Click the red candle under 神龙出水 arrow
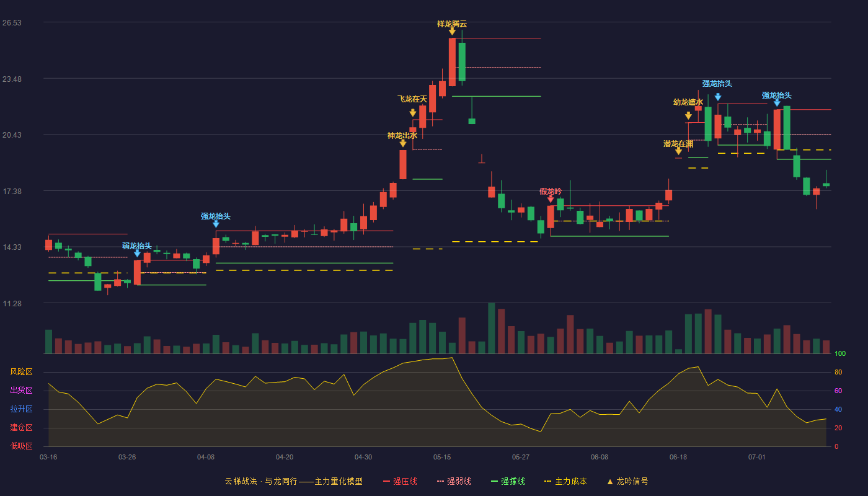Screen dimensions: 868x496 pyautogui.click(x=403, y=164)
